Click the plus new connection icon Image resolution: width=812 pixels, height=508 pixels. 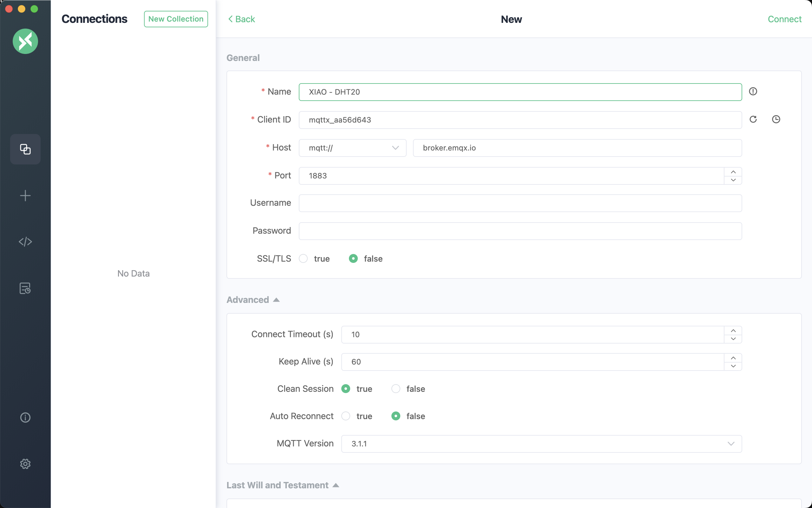point(25,196)
